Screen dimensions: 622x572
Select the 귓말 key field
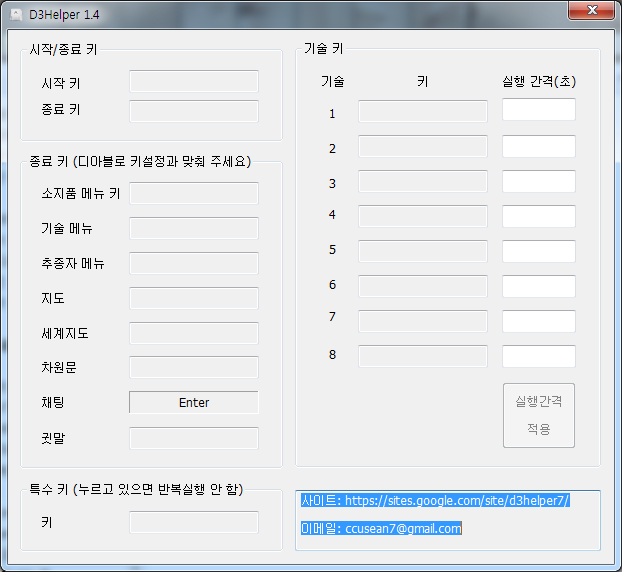[x=194, y=438]
